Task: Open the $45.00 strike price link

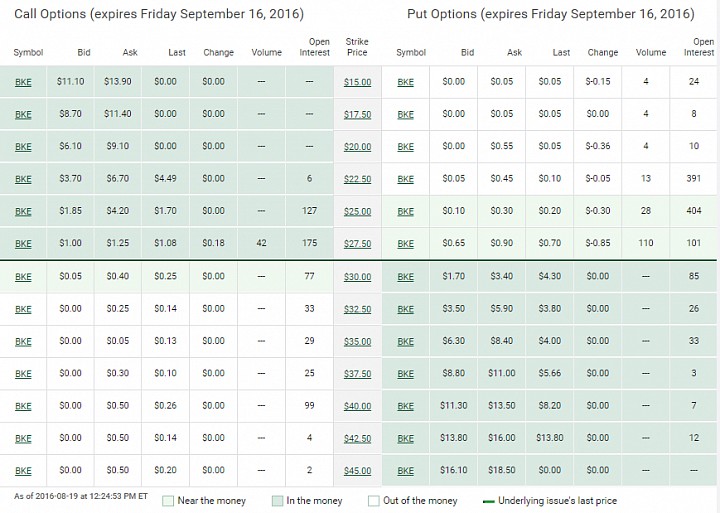Action: tap(357, 471)
